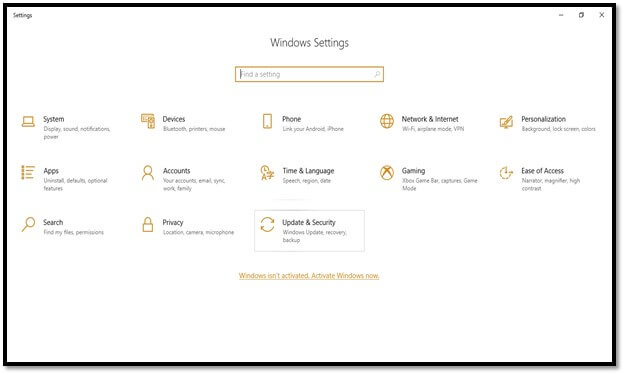Click the Privacy title text
The height and width of the screenshot is (375, 625).
[173, 222]
